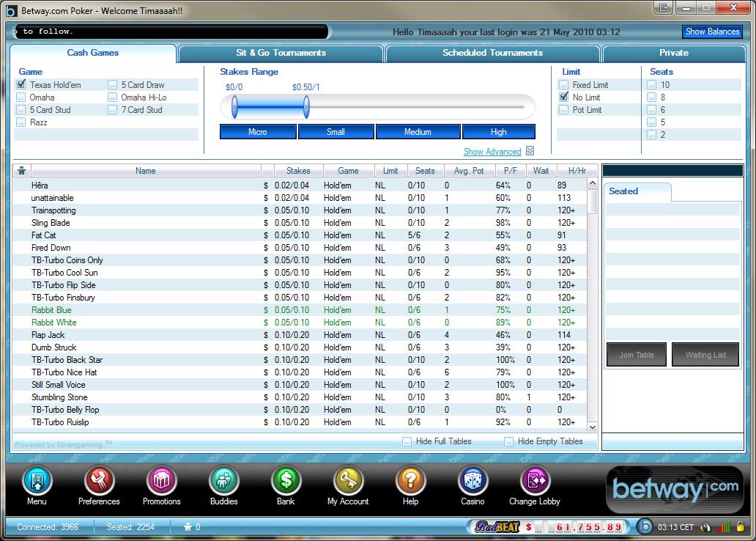
Task: Sort table list by H/Hr column
Action: pyautogui.click(x=577, y=171)
